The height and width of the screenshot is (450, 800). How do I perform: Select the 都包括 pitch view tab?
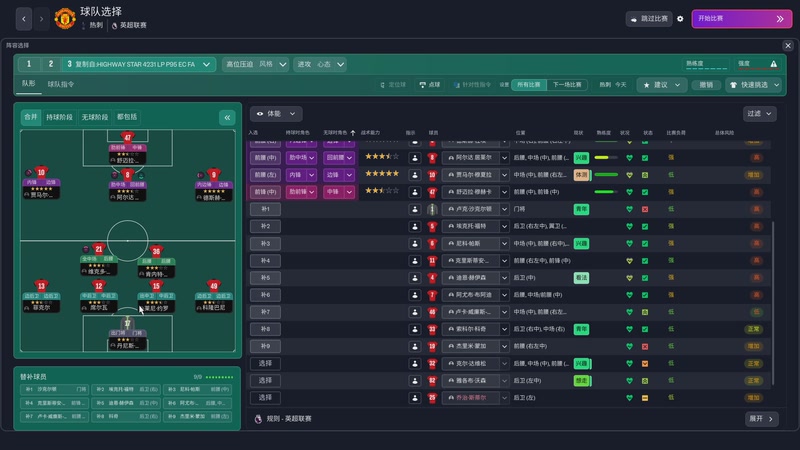pos(127,117)
